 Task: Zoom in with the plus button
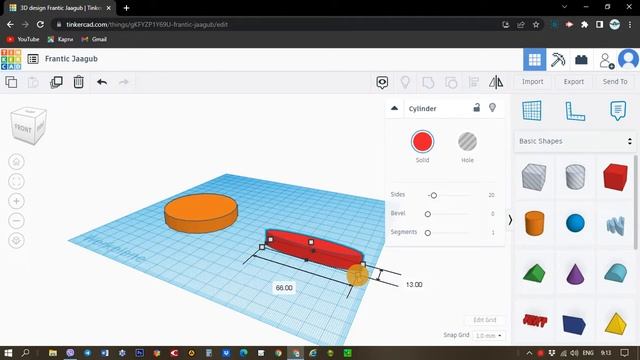[16, 201]
